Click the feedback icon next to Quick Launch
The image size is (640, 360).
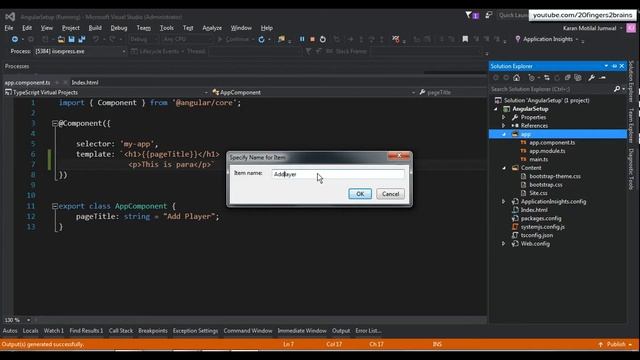tap(489, 15)
